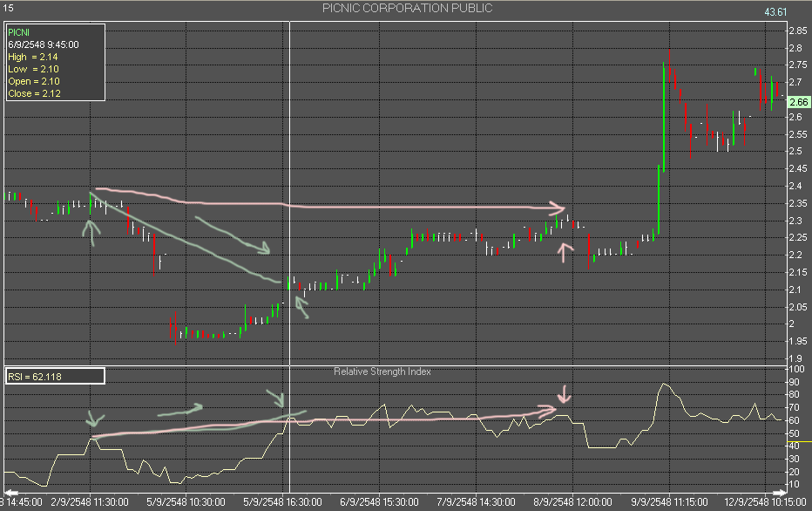Select the date 6/9/2548 9:45:00 in the data box
Image resolution: width=812 pixels, height=511 pixels.
[44, 44]
